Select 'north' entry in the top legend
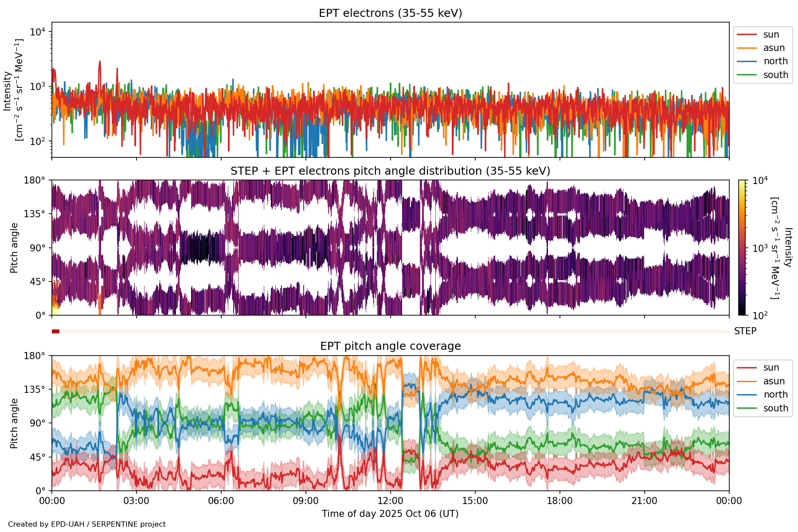The width and height of the screenshot is (798, 532). pyautogui.click(x=775, y=61)
